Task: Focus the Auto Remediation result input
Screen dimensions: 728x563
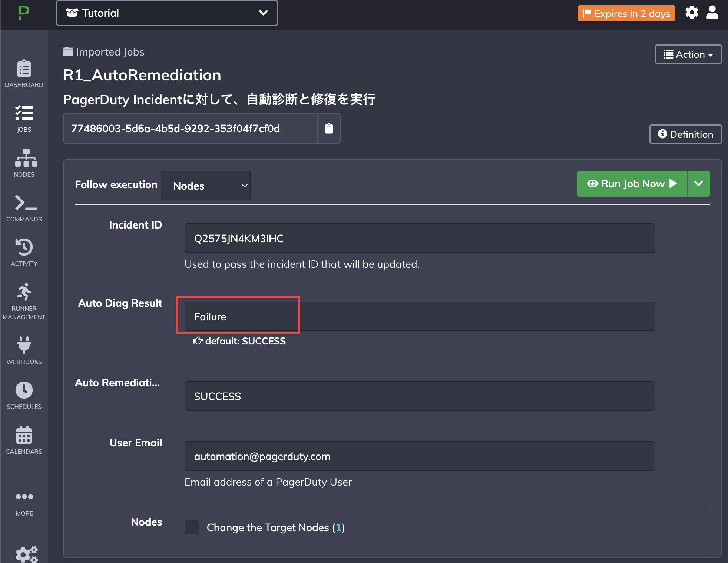Action: 420,396
